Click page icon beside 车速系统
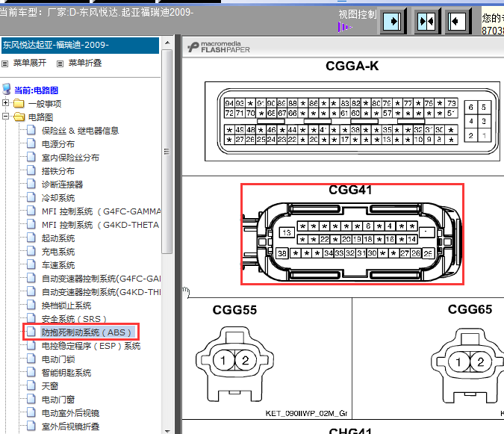Screen dimensions: 504x434 pos(31,264)
